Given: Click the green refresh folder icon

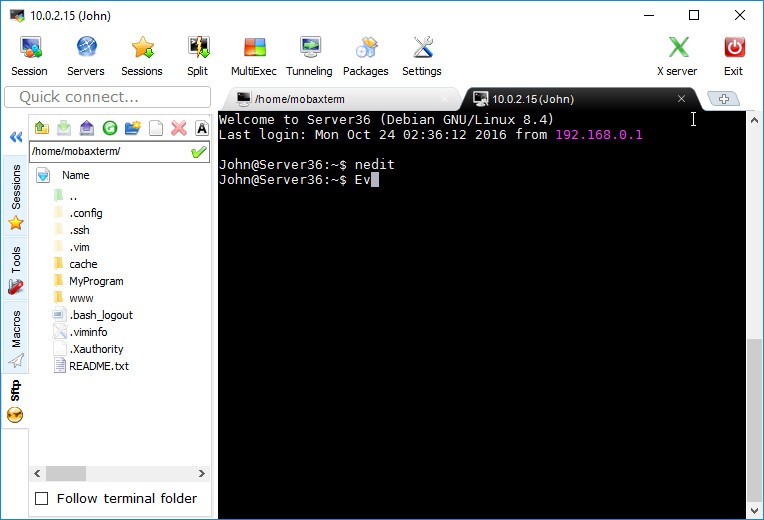Looking at the screenshot, I should point(110,128).
